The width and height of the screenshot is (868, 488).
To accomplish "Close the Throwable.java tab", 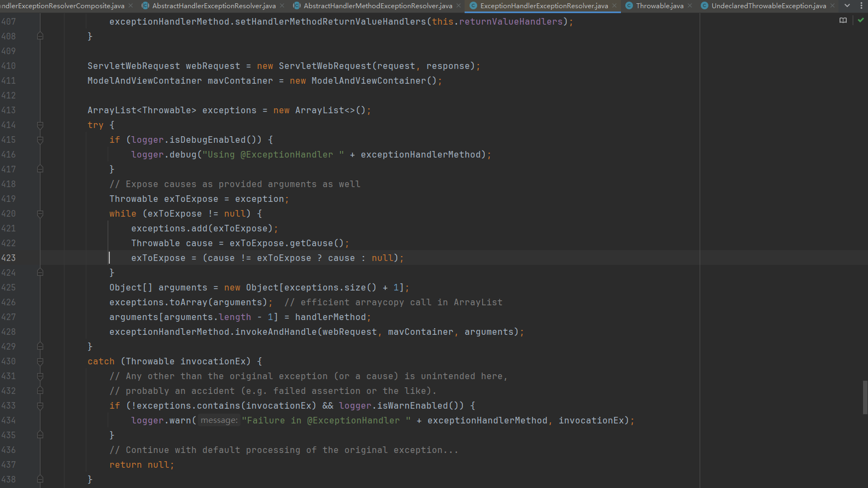I will 690,5.
